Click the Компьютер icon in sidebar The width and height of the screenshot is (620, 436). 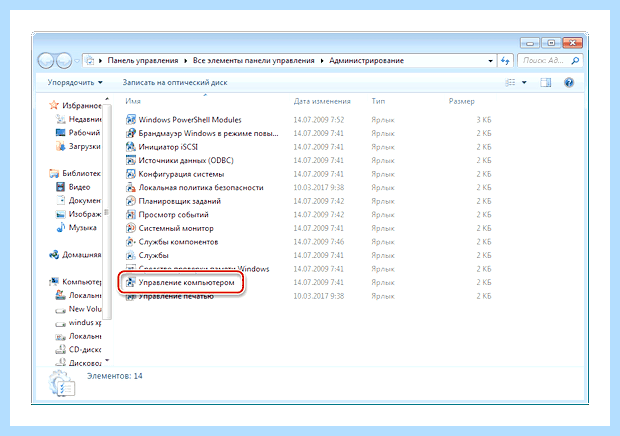[54, 282]
